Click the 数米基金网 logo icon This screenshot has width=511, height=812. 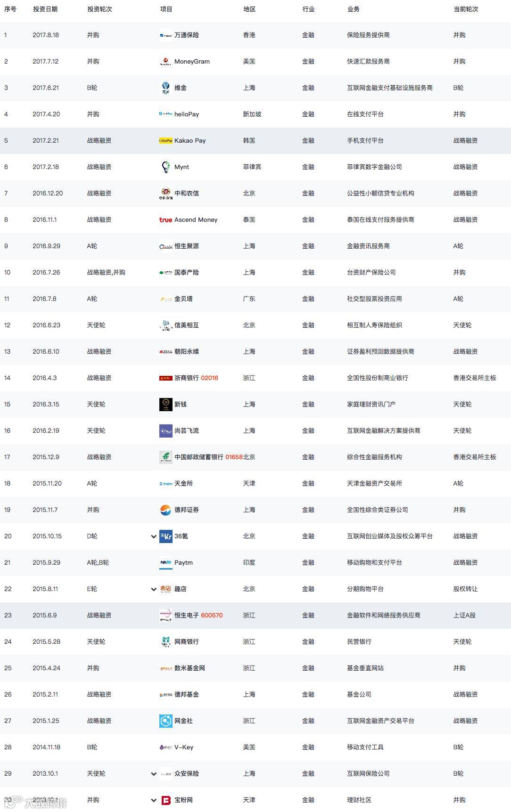[165, 668]
